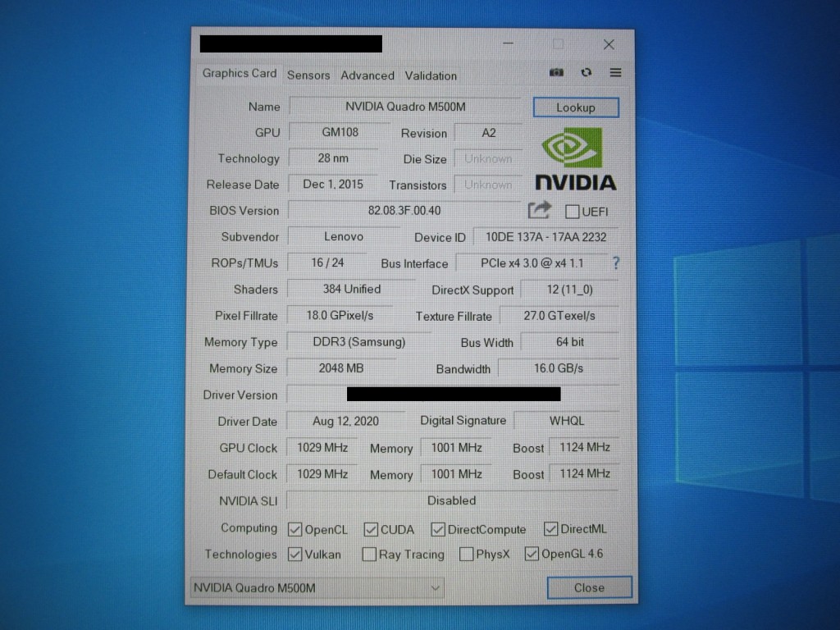Click the Technologies label text
The height and width of the screenshot is (630, 840).
(x=240, y=554)
